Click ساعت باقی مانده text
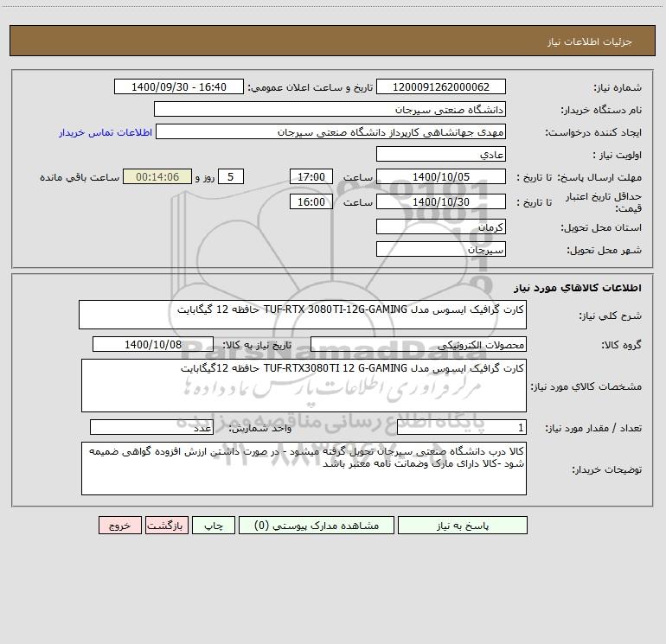Viewport: 666px width, 644px height. pyautogui.click(x=80, y=177)
